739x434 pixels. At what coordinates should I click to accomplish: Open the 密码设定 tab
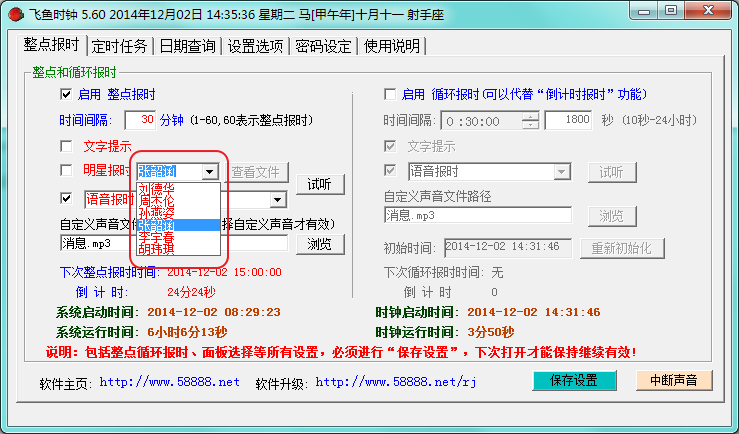[x=323, y=46]
